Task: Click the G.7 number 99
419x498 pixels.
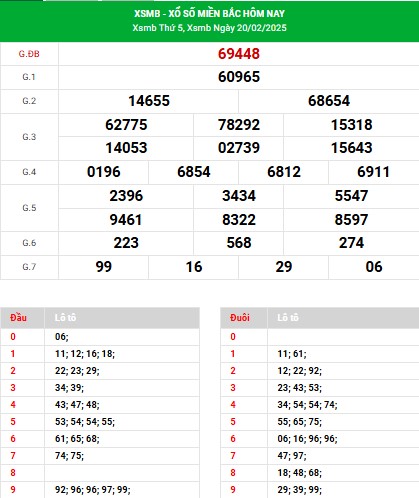Action: coord(104,267)
